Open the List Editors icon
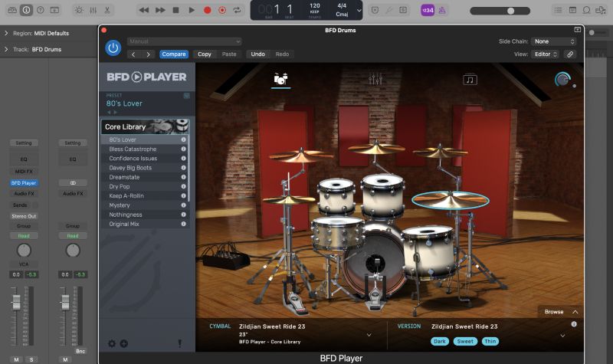 coord(558,10)
